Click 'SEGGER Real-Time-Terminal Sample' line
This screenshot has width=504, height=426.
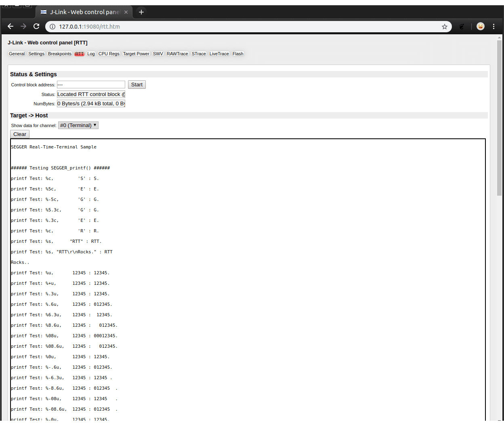click(x=54, y=147)
